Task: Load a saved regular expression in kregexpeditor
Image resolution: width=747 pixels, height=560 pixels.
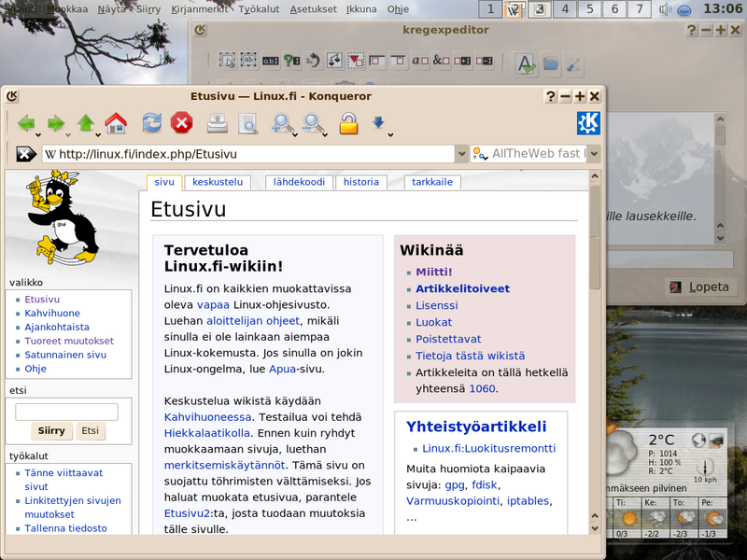Action: (550, 63)
